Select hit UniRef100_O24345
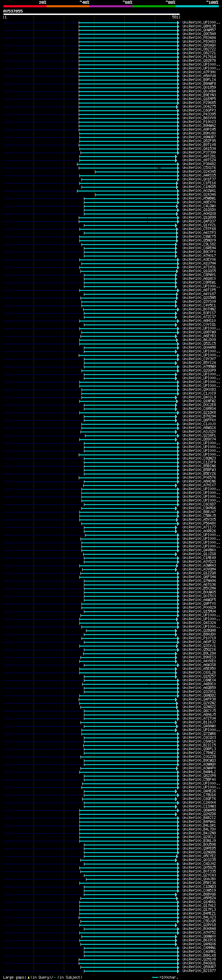Image resolution: width=222 pixels, height=980 pixels. (x=199, y=172)
